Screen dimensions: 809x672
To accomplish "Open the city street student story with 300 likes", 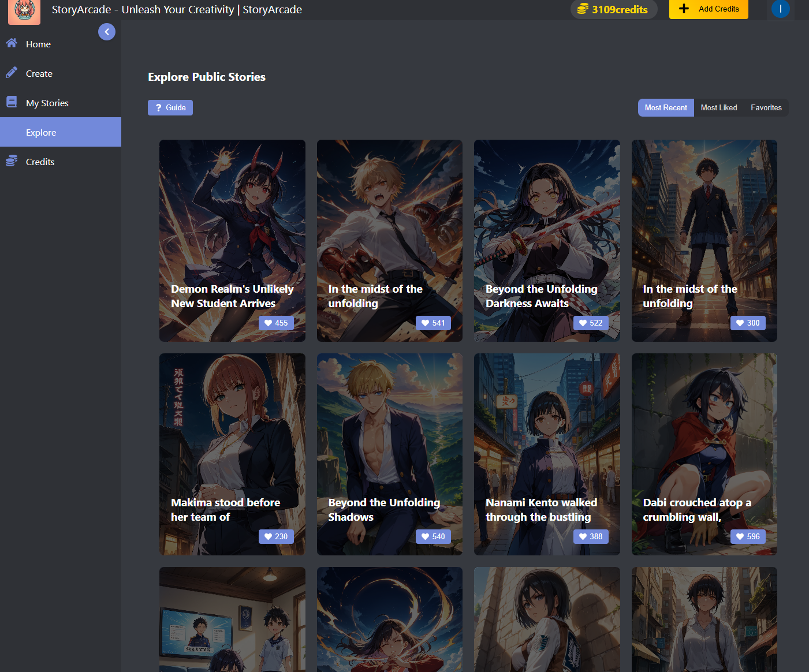I will pos(704,240).
